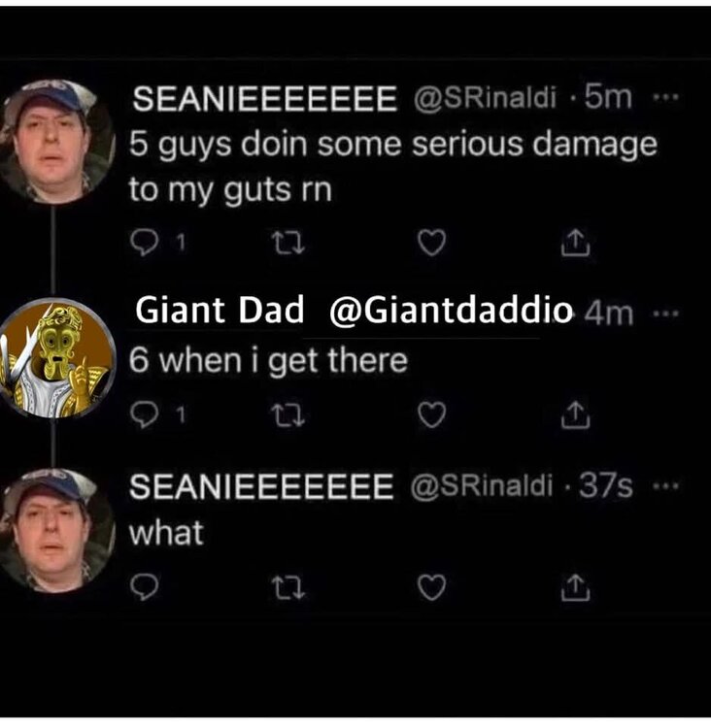
Task: Click SEANIEEEEEEE avatar on top tweet
Action: pyautogui.click(x=56, y=140)
